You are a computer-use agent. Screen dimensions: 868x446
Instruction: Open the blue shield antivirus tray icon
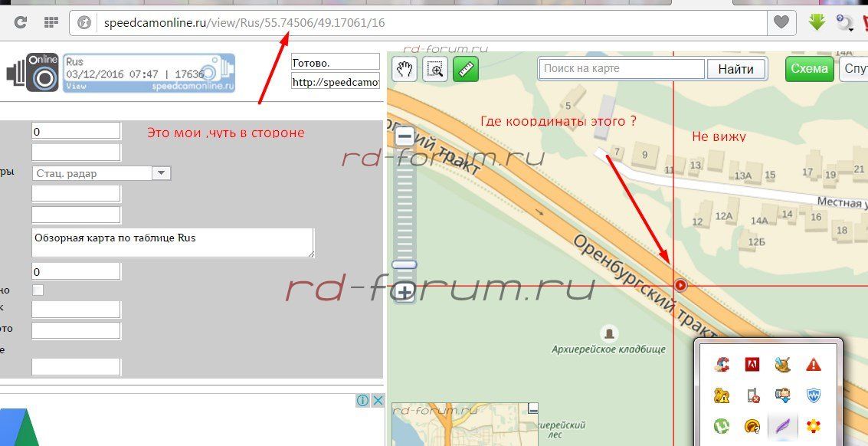click(814, 395)
